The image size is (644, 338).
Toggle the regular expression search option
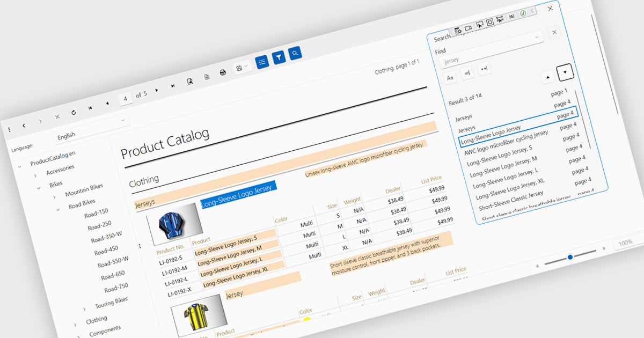pos(484,69)
